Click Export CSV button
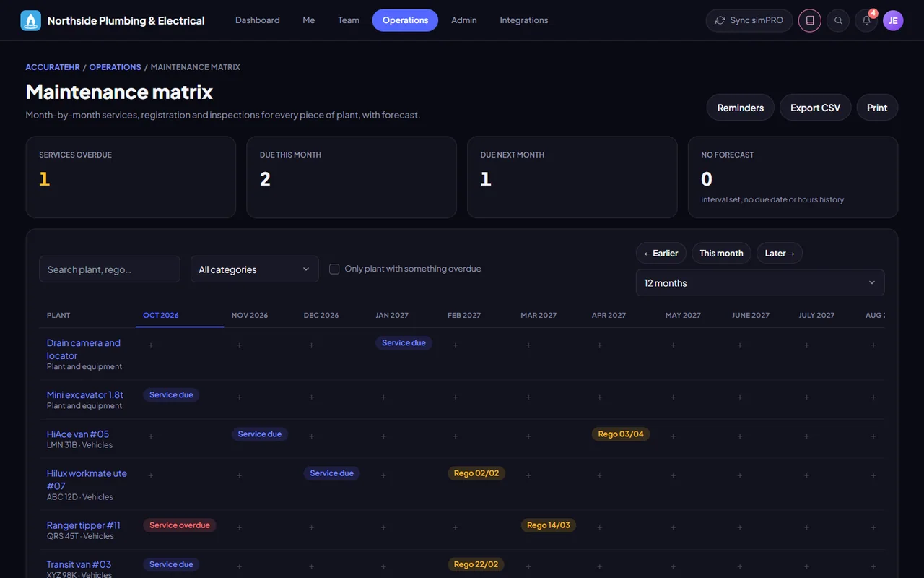Image resolution: width=924 pixels, height=578 pixels. point(815,108)
